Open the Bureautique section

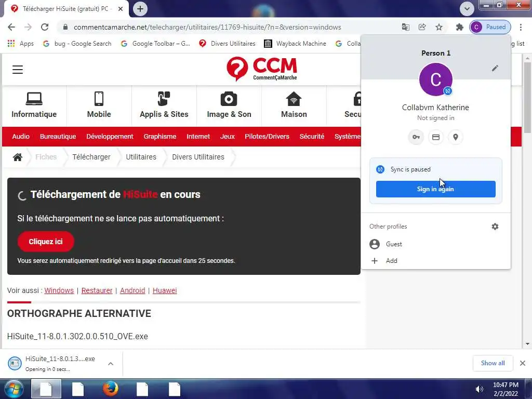tap(58, 137)
